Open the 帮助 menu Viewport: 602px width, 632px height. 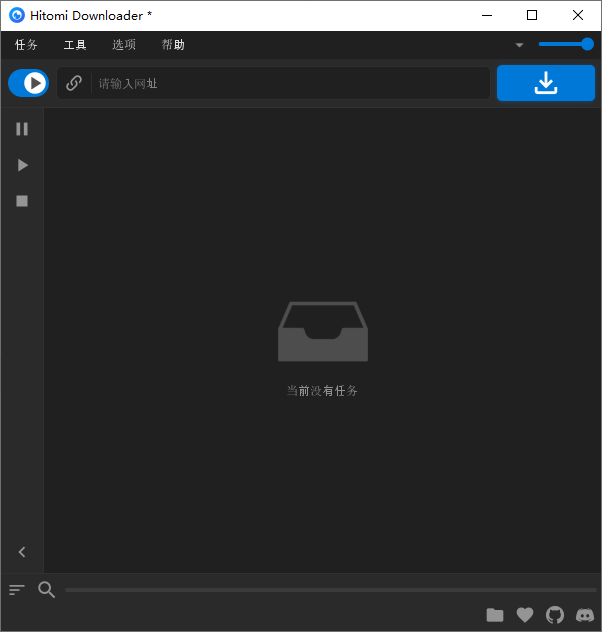173,45
